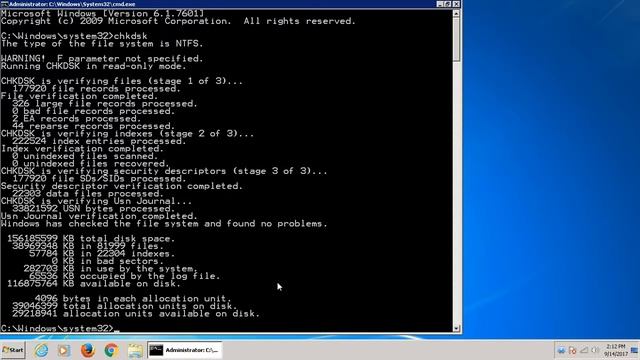Open the taskbar clock showing 2:12 PM
Screen dimensions: 640x360
(x=616, y=350)
